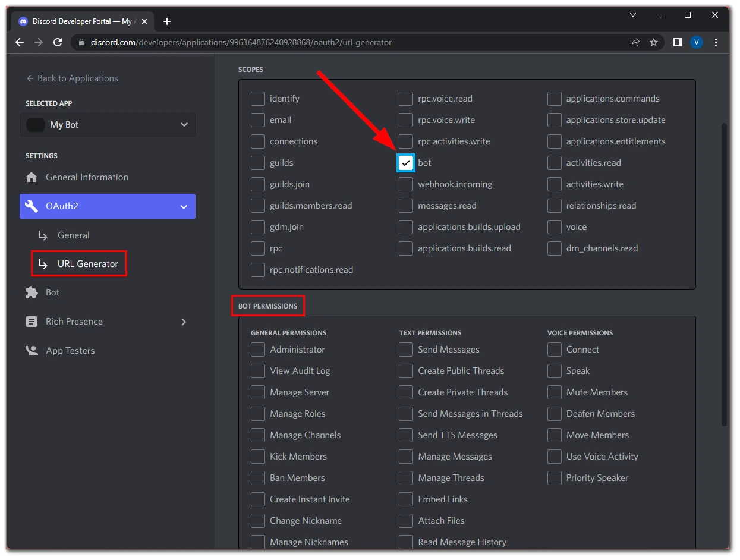Check the guilds.members.read scope
740x560 pixels.
tap(258, 206)
